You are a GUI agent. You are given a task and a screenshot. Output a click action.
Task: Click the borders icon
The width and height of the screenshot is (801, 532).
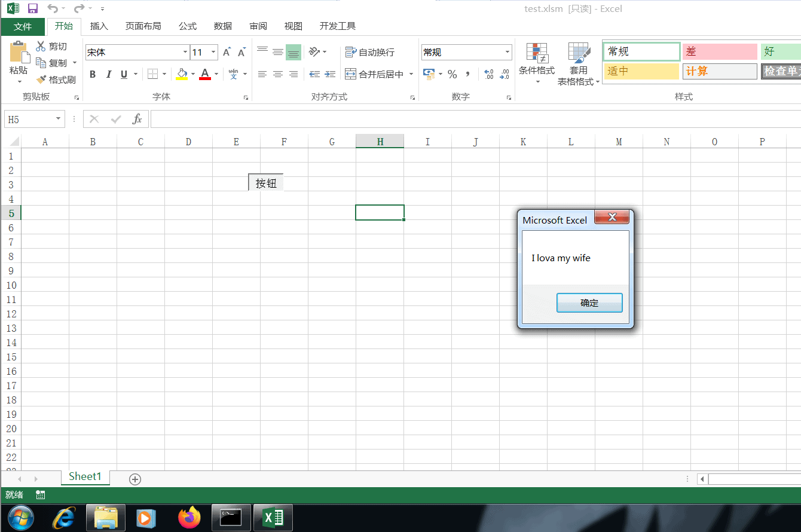pyautogui.click(x=152, y=74)
